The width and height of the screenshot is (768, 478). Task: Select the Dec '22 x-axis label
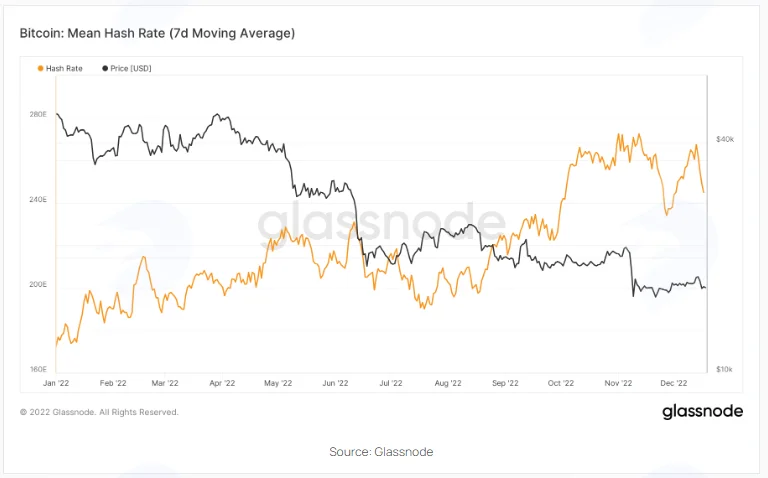pyautogui.click(x=673, y=383)
